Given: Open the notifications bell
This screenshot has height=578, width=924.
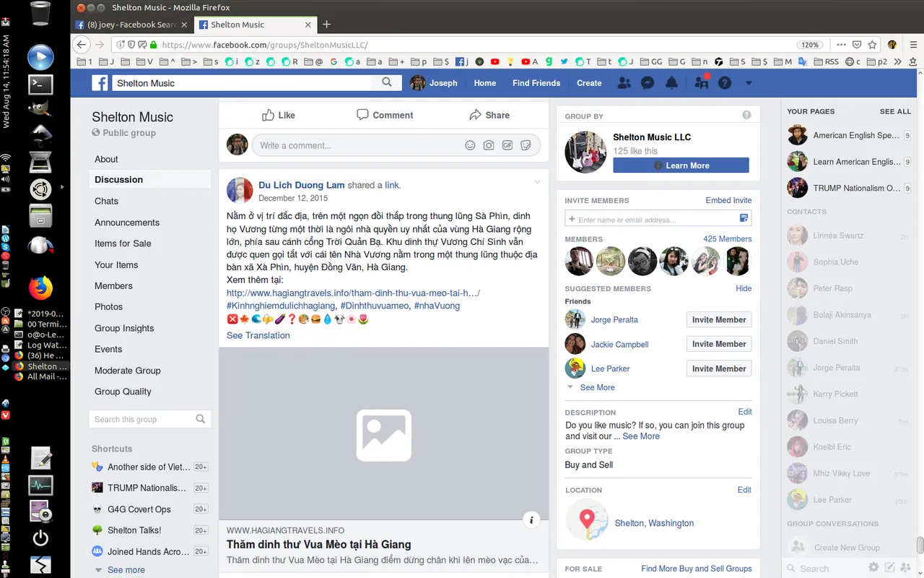Looking at the screenshot, I should tap(671, 83).
